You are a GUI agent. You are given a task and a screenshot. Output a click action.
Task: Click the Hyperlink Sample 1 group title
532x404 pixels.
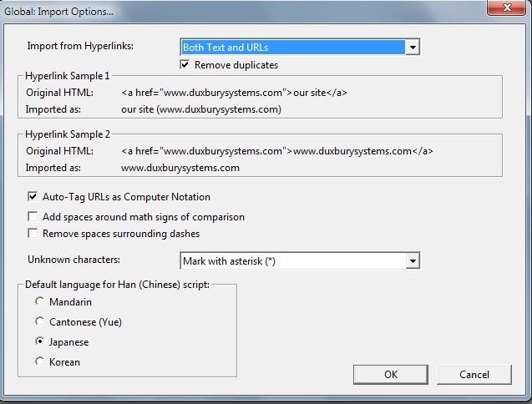(x=68, y=76)
